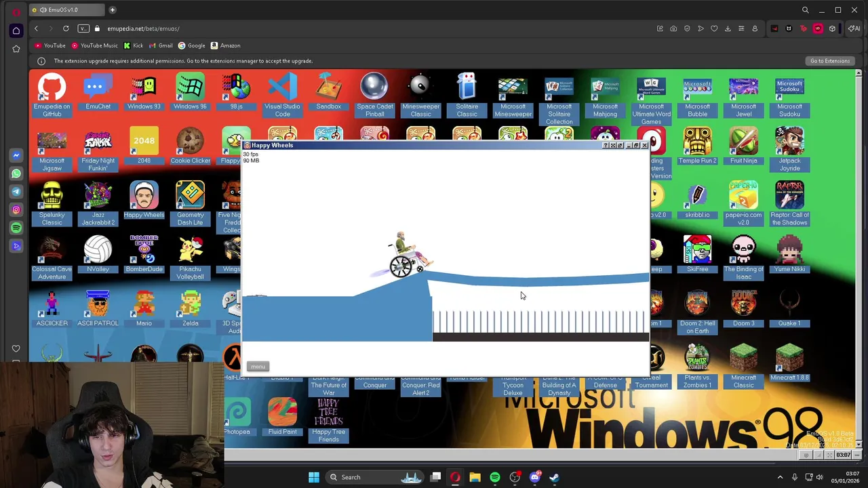This screenshot has width=868, height=488.
Task: Open Visual Studio Code desktop icon
Action: pos(282,95)
